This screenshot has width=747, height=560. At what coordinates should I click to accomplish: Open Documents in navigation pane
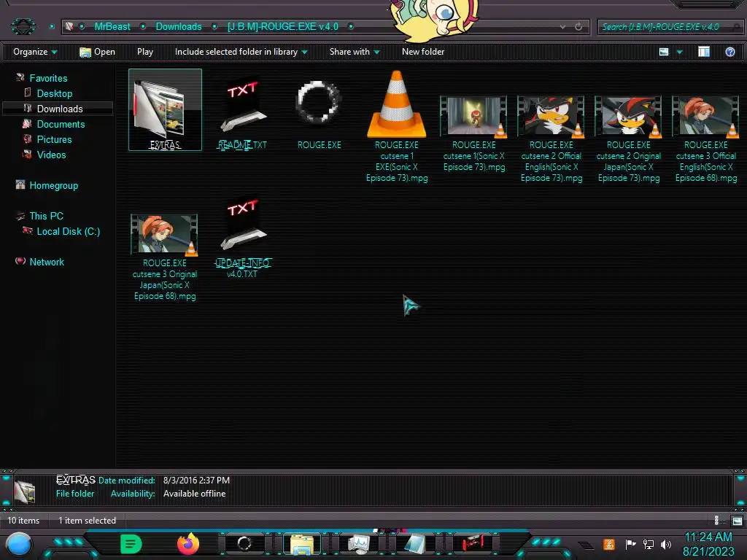coord(61,124)
